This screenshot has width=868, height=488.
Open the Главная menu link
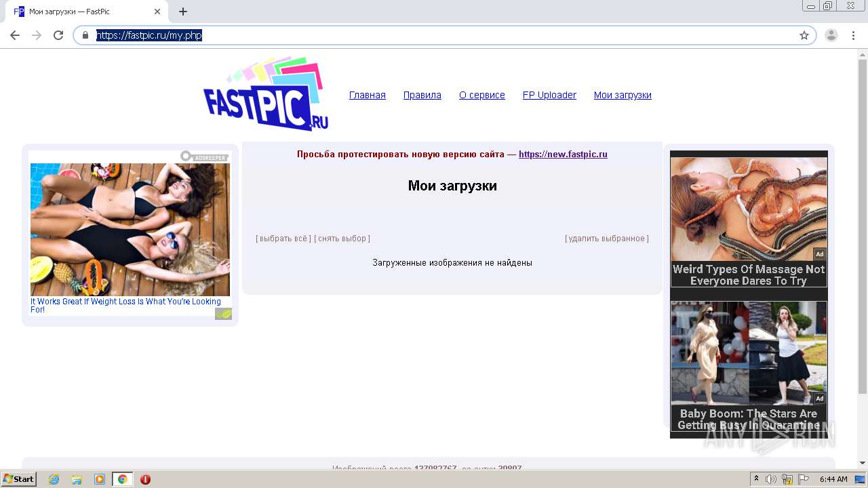pos(368,95)
